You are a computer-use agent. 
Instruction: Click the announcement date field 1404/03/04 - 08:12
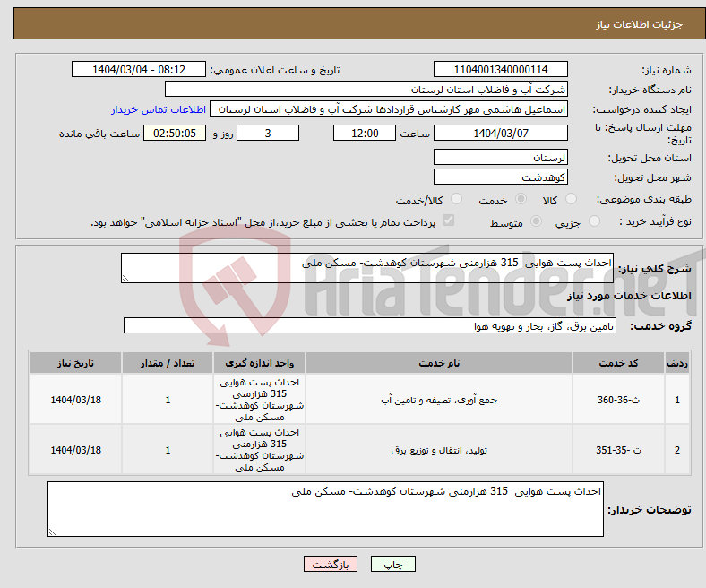click(x=139, y=69)
